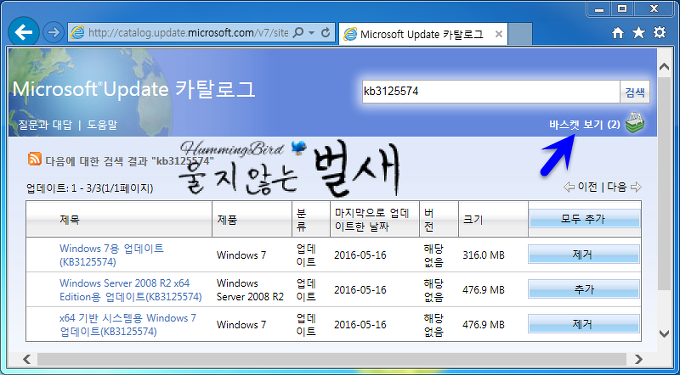
Task: Minimize the browser window
Action: tap(600, 8)
